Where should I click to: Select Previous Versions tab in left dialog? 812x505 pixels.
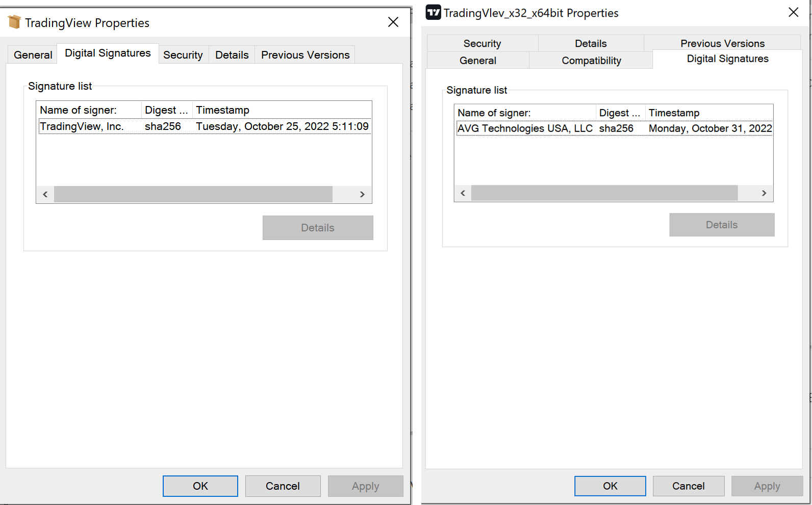pyautogui.click(x=305, y=55)
